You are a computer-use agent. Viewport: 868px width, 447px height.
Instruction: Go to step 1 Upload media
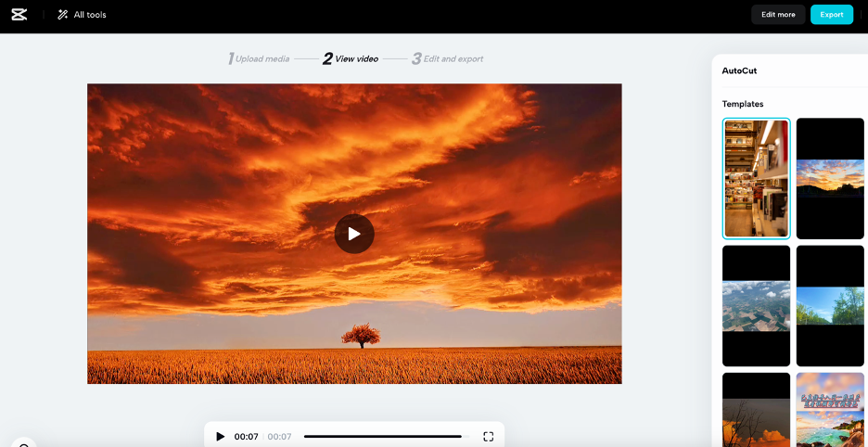(259, 58)
